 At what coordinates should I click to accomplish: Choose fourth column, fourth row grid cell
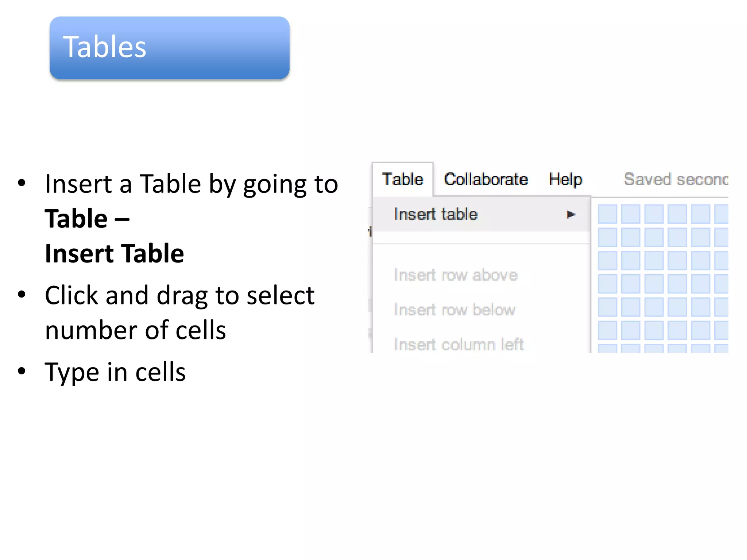[x=677, y=284]
